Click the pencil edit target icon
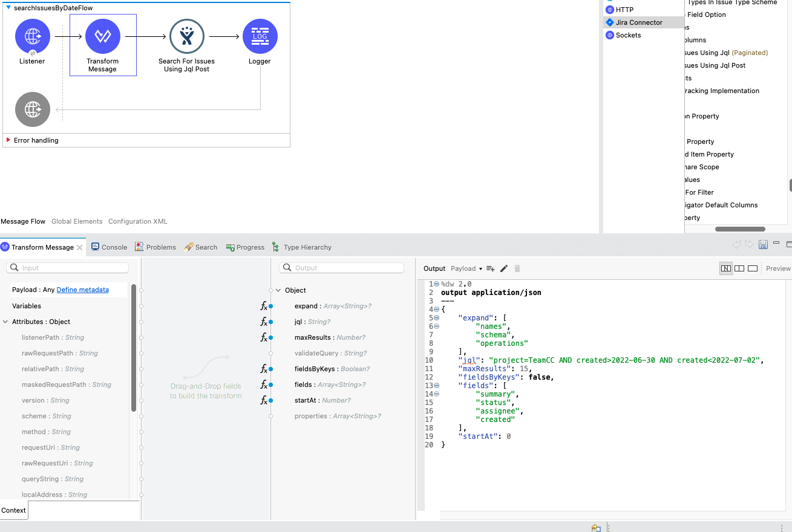Image resolution: width=792 pixels, height=532 pixels. click(x=504, y=268)
